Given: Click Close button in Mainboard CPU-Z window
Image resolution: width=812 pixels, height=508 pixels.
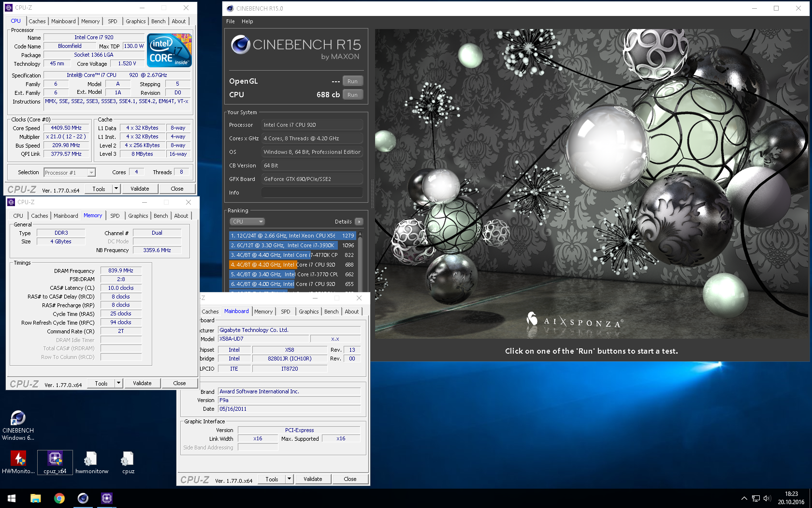Looking at the screenshot, I should (x=350, y=479).
